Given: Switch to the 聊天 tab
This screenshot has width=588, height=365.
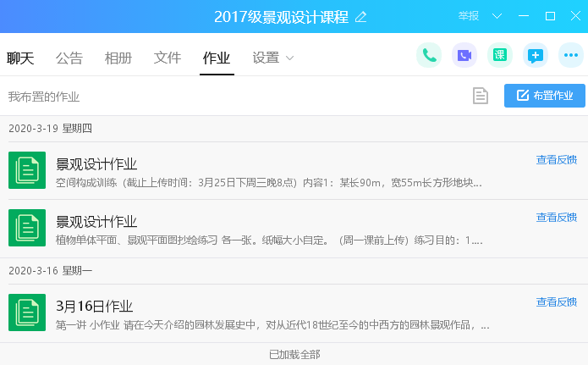Looking at the screenshot, I should [20, 58].
